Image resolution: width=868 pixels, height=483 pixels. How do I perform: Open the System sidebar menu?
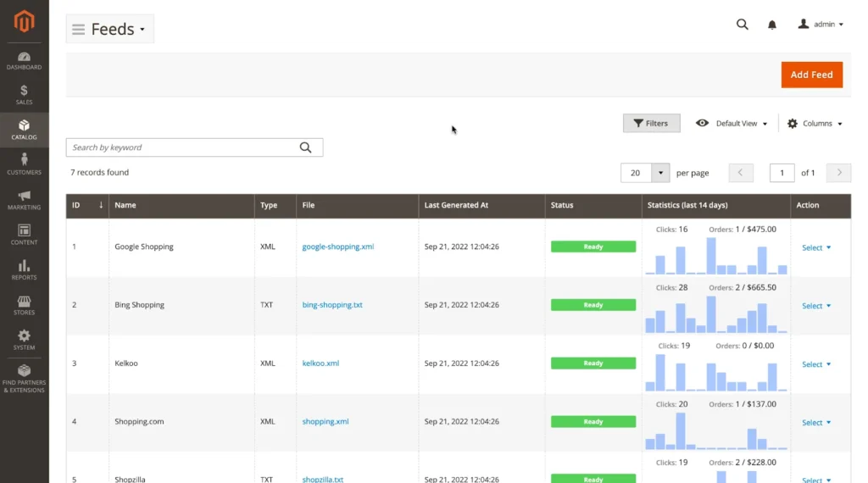point(24,341)
